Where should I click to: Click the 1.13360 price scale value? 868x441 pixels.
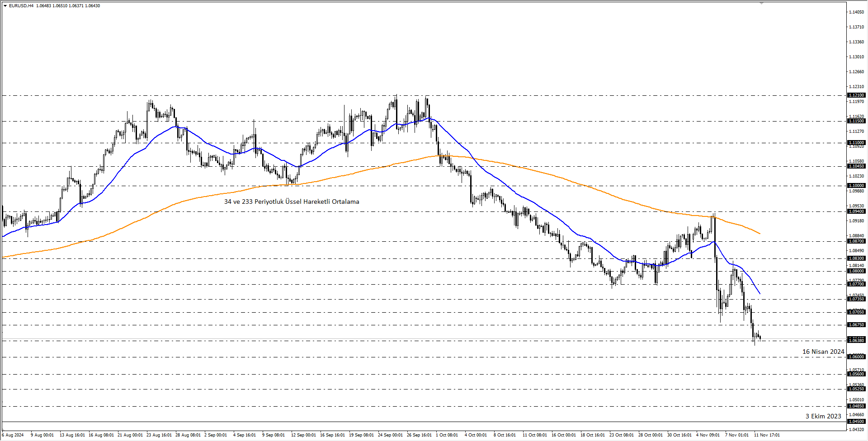856,42
